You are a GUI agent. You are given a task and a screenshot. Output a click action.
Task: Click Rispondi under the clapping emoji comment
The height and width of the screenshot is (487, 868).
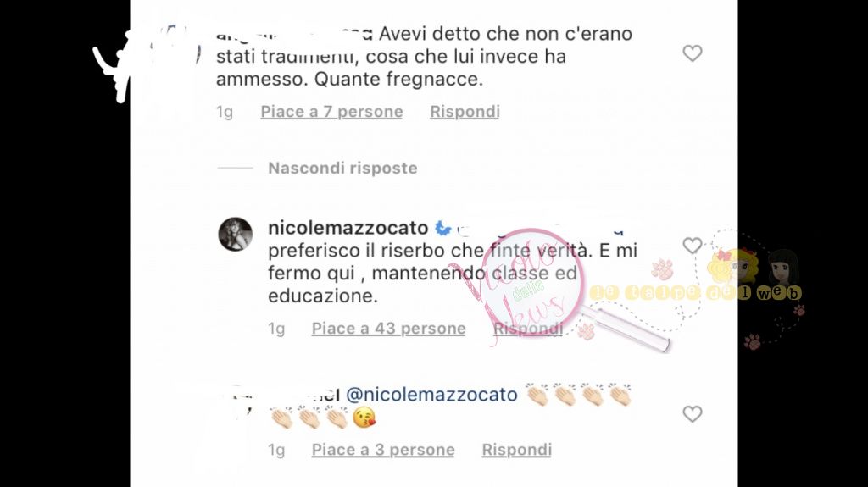516,450
